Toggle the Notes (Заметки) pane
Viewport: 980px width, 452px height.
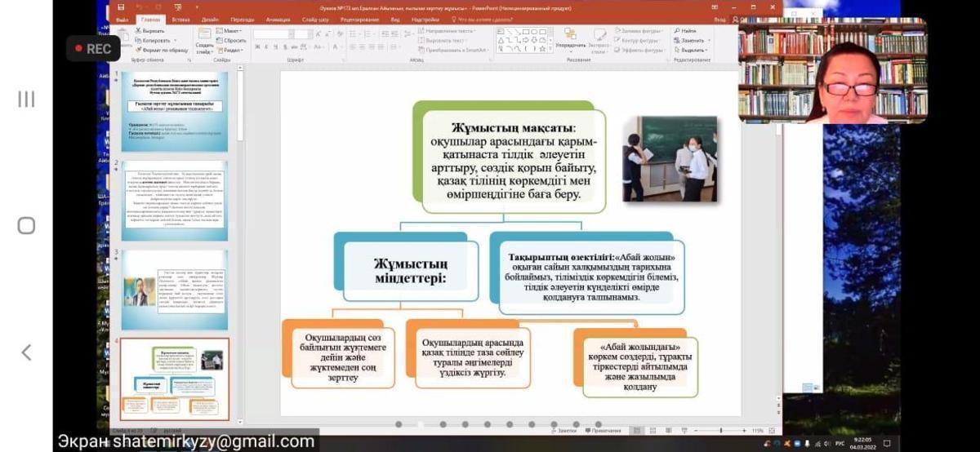point(564,430)
